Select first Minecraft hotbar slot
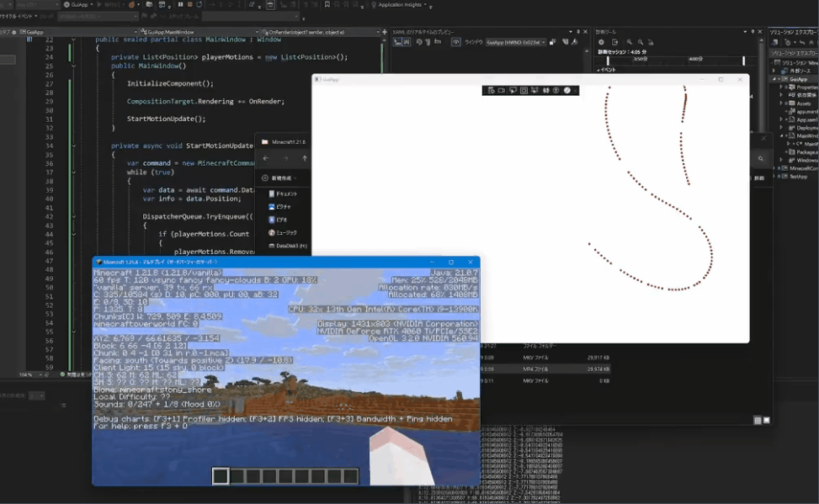The image size is (819, 504). point(221,475)
